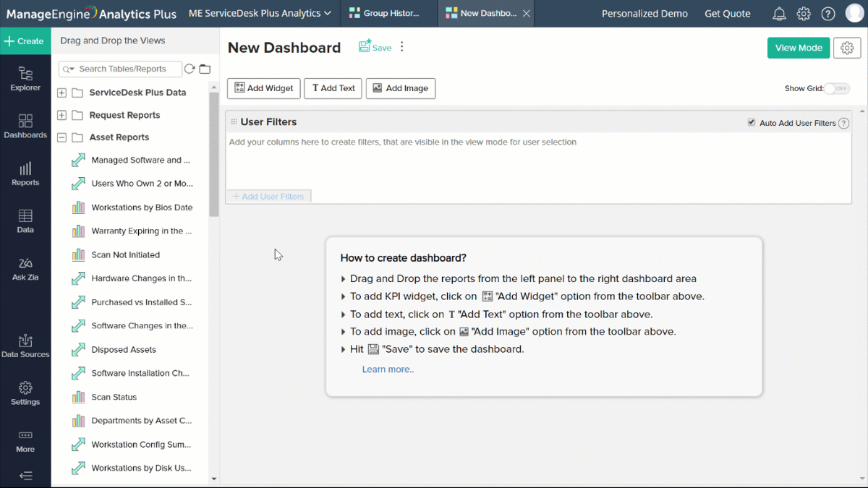Click the View Mode button
Image resolution: width=868 pixels, height=488 pixels.
(x=798, y=47)
